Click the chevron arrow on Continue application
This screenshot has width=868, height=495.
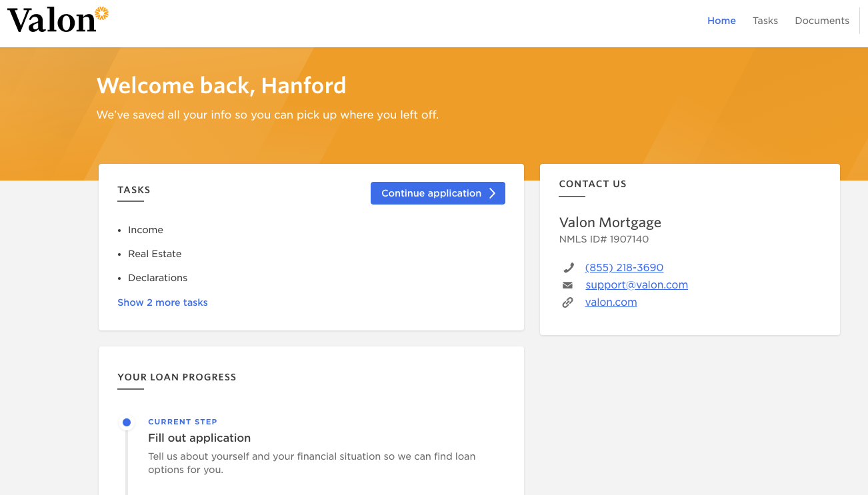point(493,193)
